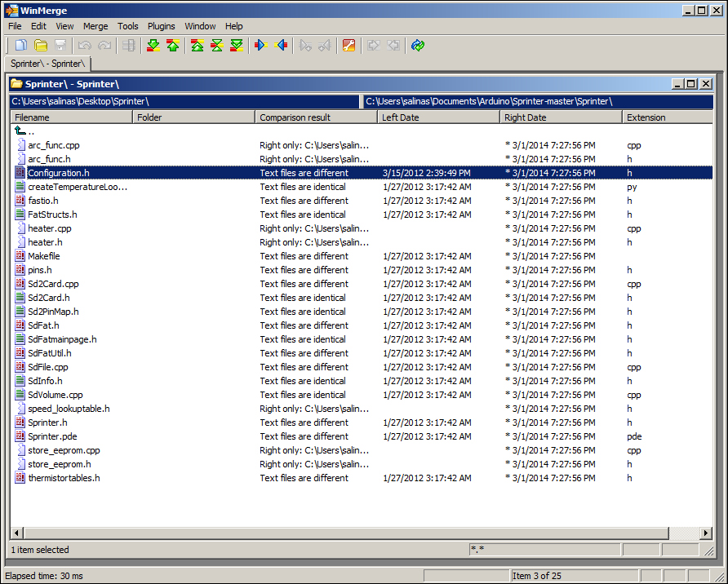Click the Redo toolbar icon
Image resolution: width=728 pixels, height=584 pixels.
pos(104,46)
